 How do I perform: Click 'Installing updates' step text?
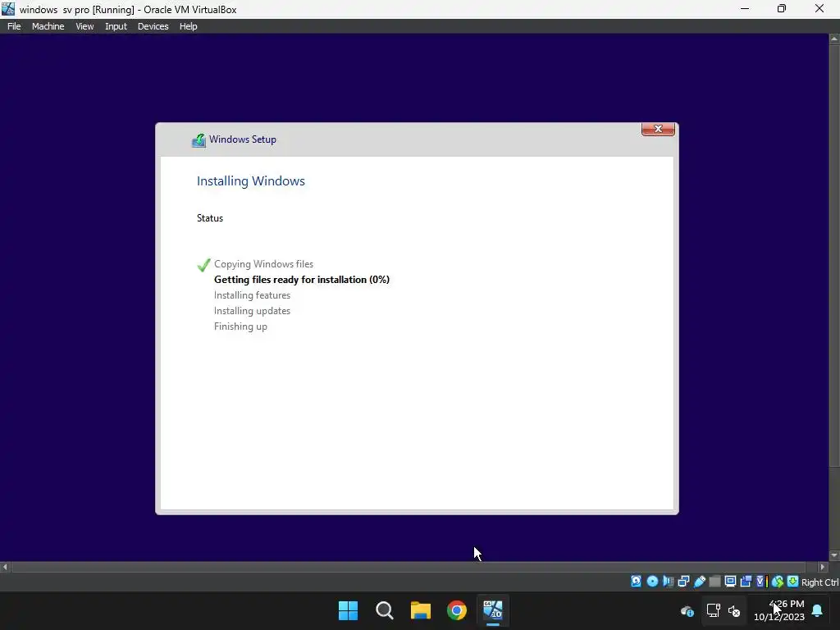252,311
